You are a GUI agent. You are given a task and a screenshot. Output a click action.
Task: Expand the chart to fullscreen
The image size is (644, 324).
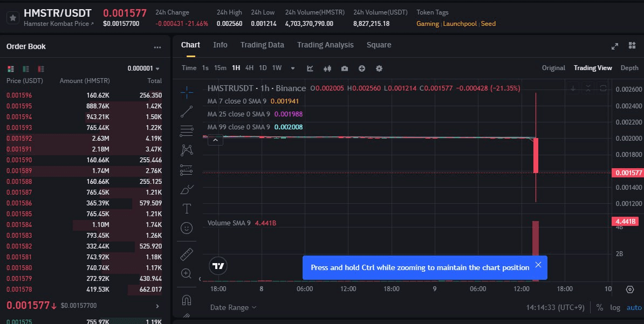(615, 46)
